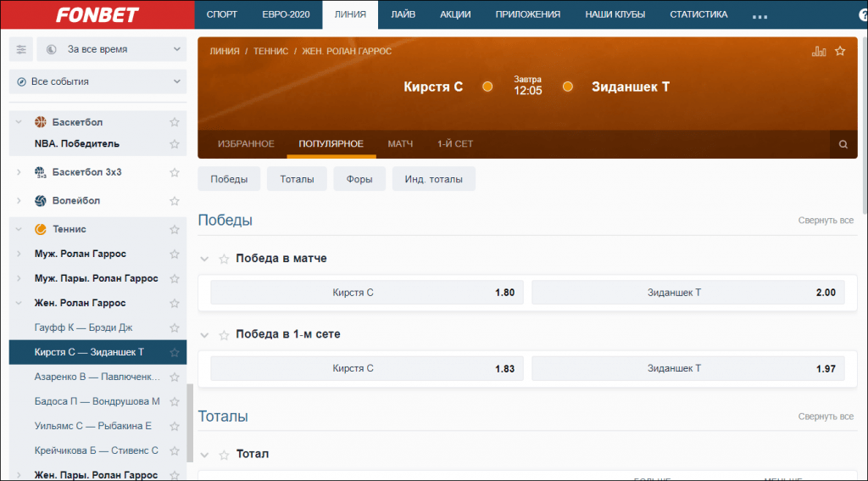Click the basketball icon next to Баскетбол

click(40, 122)
